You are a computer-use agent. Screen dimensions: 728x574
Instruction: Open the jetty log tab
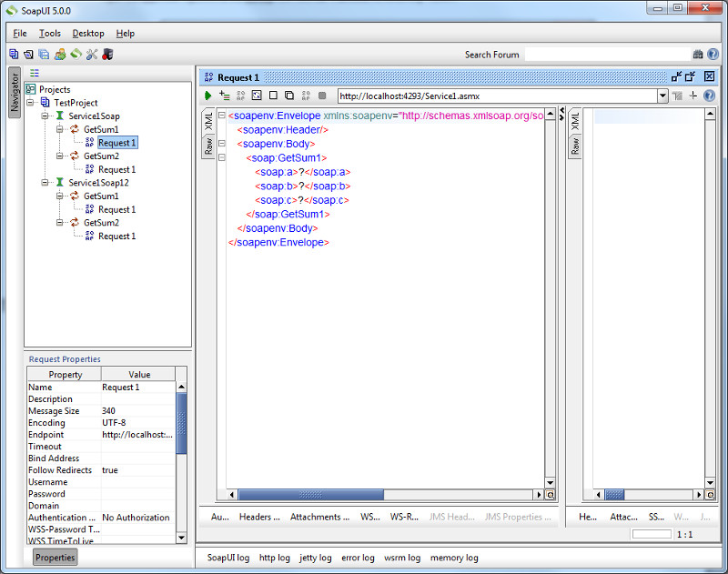[315, 558]
